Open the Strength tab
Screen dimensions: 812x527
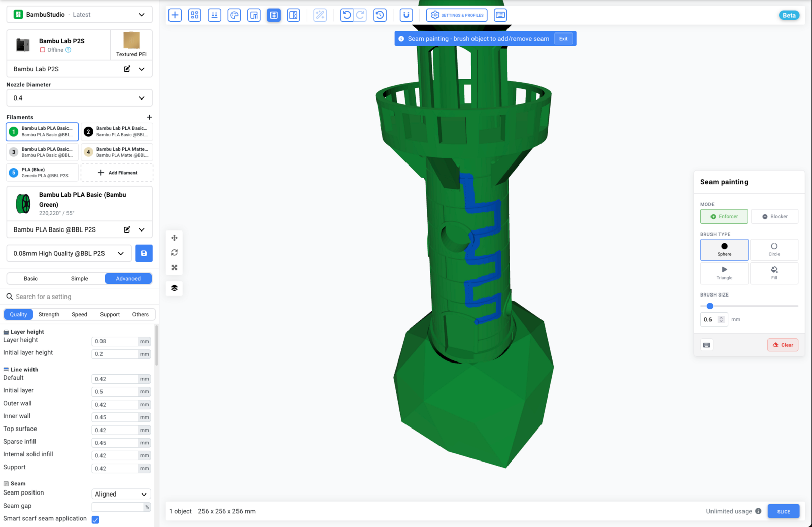coord(49,314)
